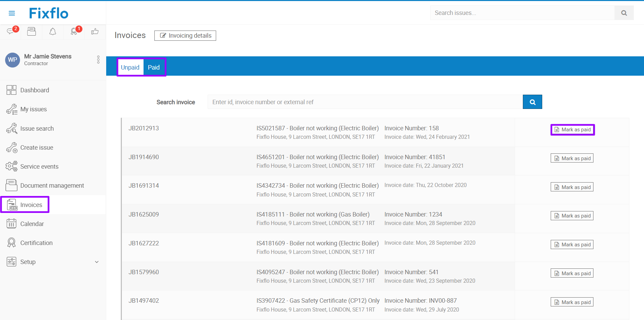
Task: Select the Issue search tool in the sidebar
Action: click(37, 128)
